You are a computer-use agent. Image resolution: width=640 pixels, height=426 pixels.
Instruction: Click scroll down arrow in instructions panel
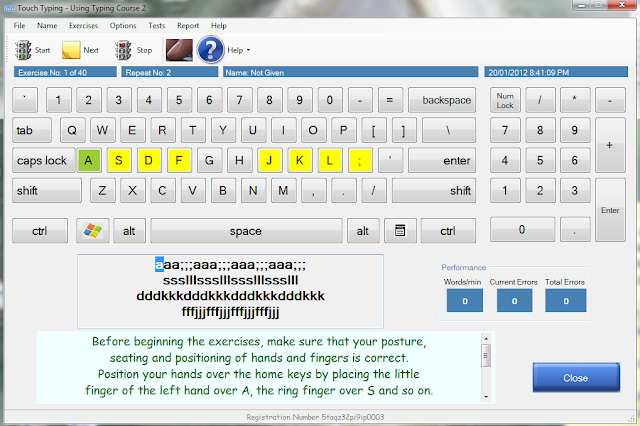coord(486,397)
